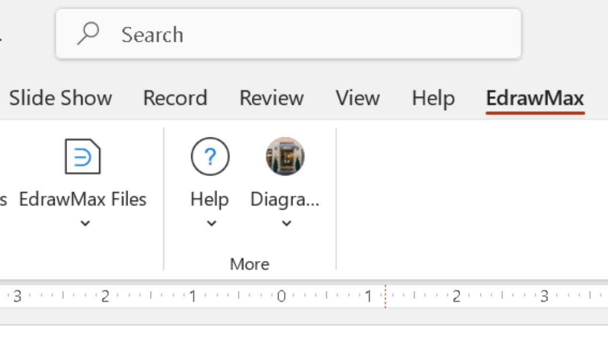Select the EdrawMax ribbon tab

535,98
